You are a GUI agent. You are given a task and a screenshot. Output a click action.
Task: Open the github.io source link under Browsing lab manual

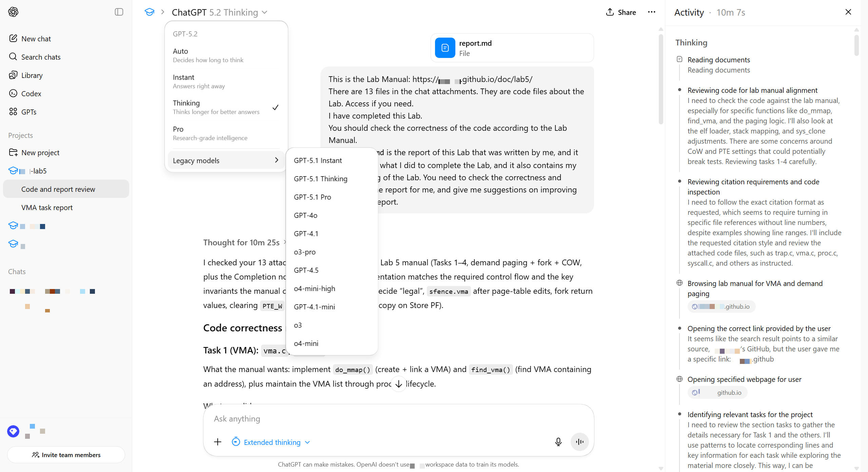722,306
